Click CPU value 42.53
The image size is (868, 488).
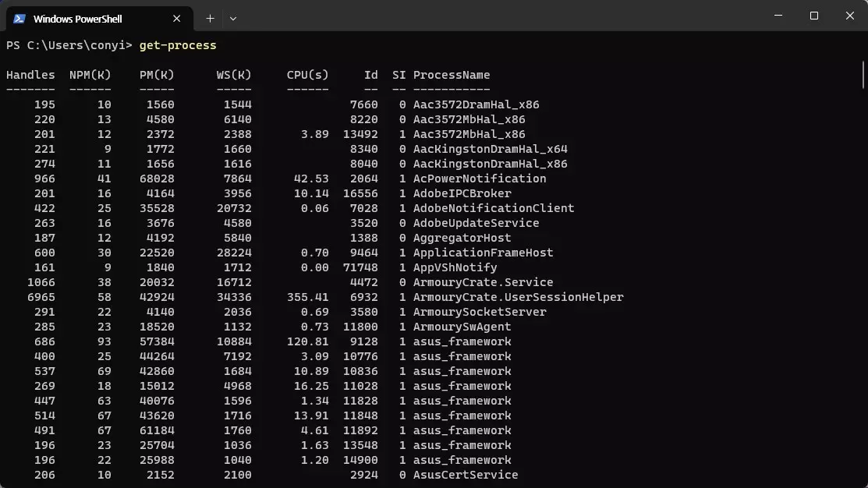tap(311, 179)
